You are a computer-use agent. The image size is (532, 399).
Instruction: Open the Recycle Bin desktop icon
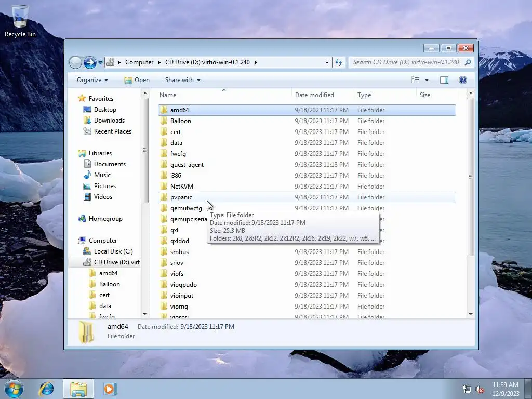tap(20, 21)
